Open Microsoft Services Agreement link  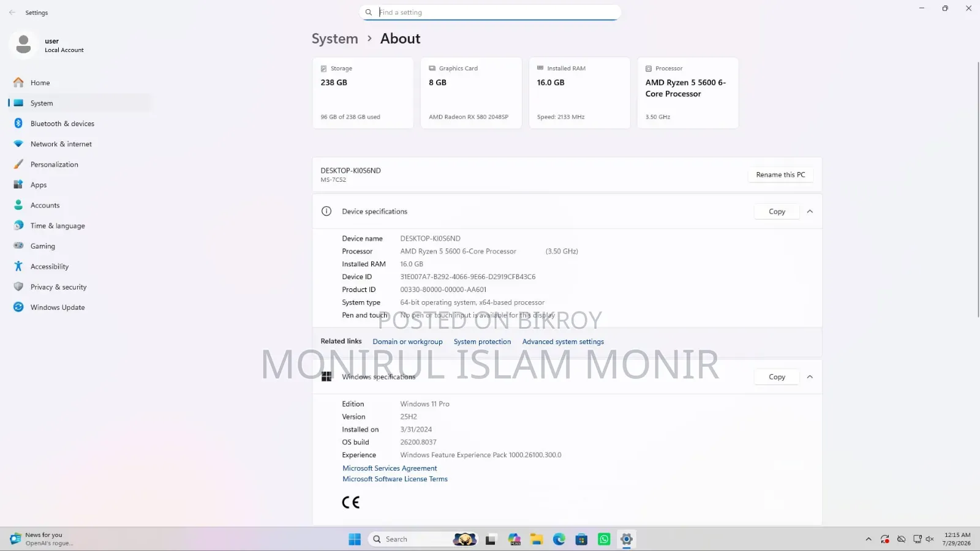pos(390,468)
